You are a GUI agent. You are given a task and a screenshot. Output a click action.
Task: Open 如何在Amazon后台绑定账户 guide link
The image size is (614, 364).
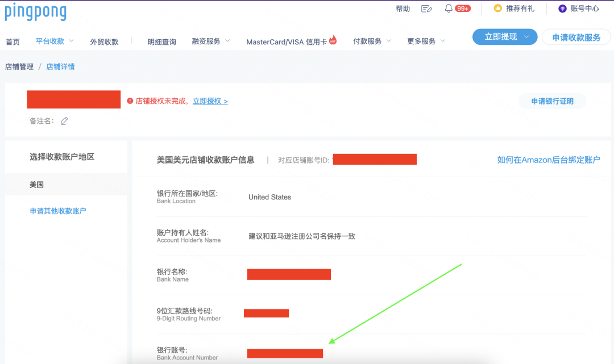[x=549, y=160]
